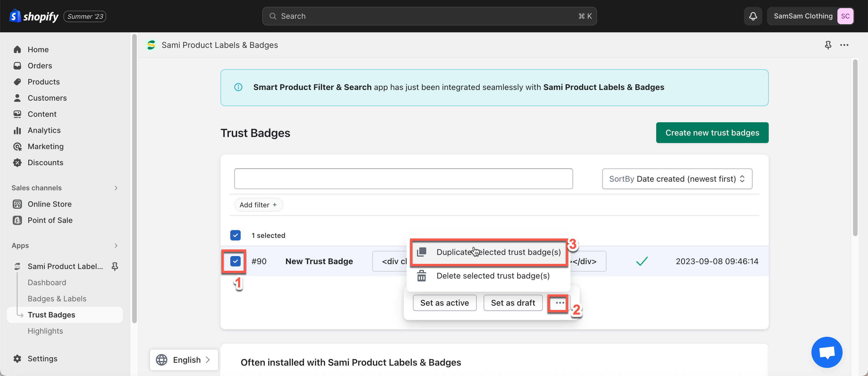
Task: Click the pin icon in the app header
Action: pos(828,45)
